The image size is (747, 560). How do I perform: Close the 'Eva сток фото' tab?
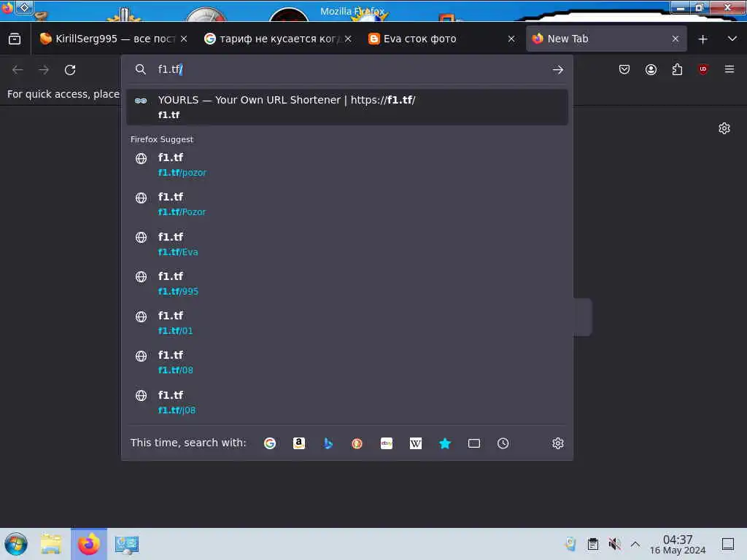(511, 39)
